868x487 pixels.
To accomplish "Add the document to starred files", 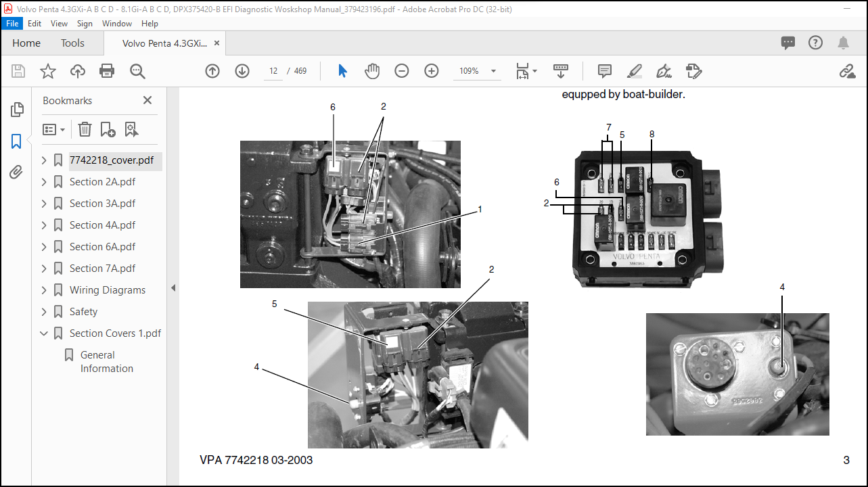I will pos(48,71).
